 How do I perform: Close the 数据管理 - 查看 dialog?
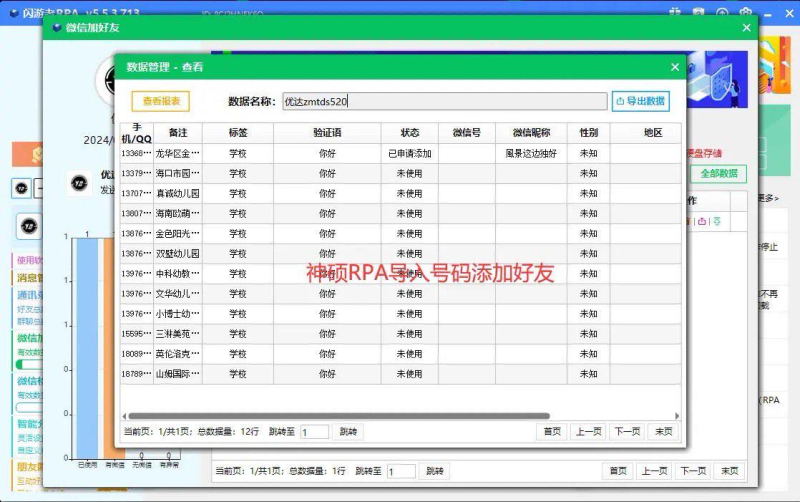pos(674,67)
